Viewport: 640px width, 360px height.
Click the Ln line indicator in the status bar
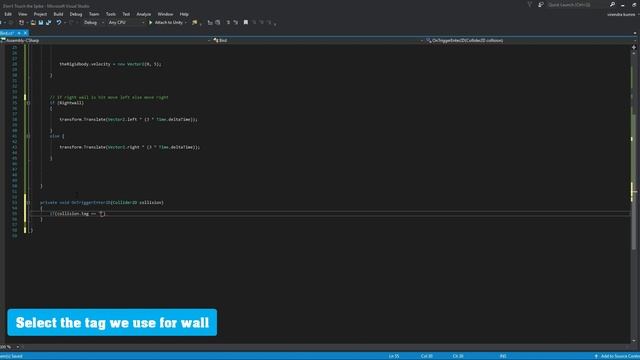click(393, 356)
